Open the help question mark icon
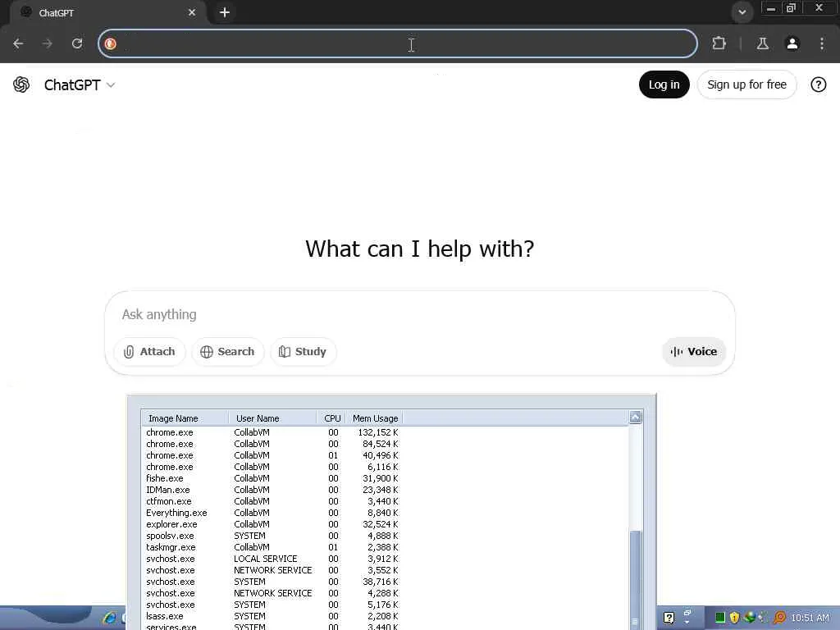Screen dimensions: 840x630 tap(818, 84)
